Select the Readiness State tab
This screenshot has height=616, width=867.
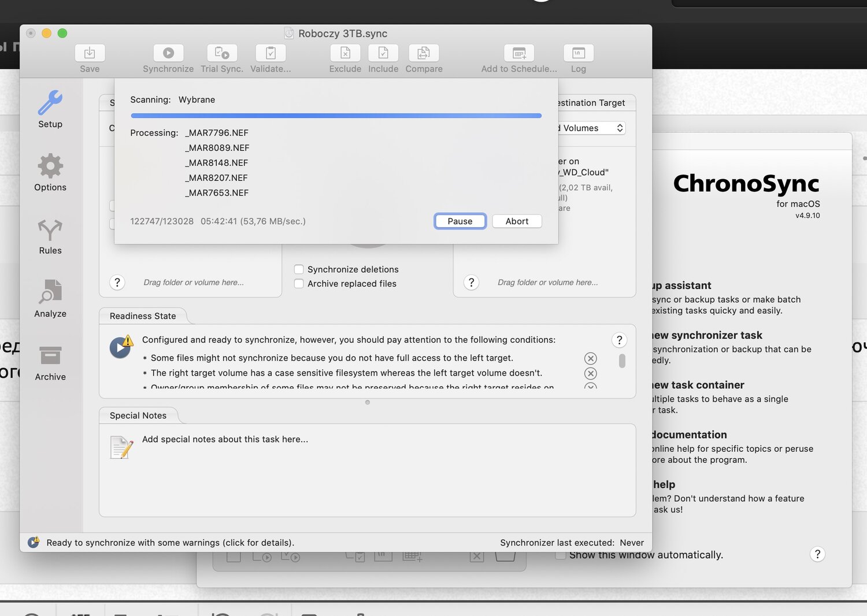143,316
